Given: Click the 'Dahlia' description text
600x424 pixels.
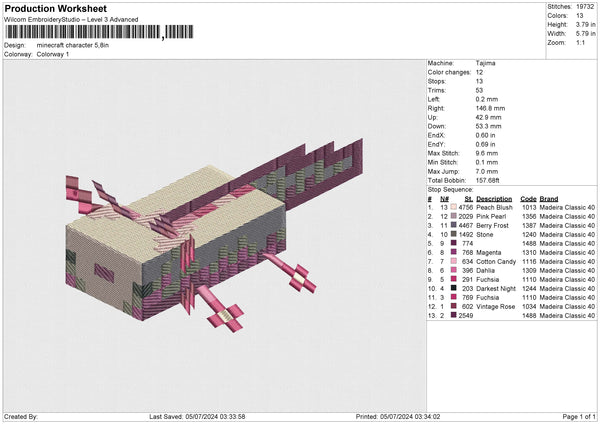Looking at the screenshot, I should [486, 271].
